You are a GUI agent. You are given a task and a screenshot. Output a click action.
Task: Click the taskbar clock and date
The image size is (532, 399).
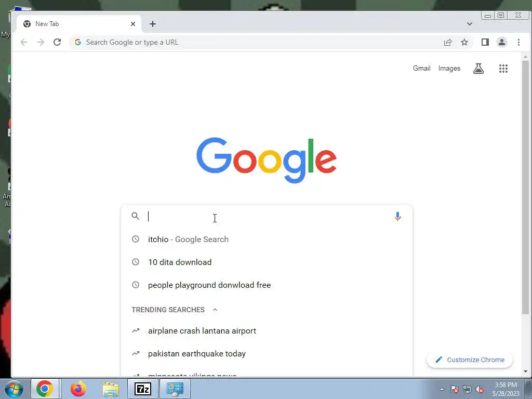point(506,389)
